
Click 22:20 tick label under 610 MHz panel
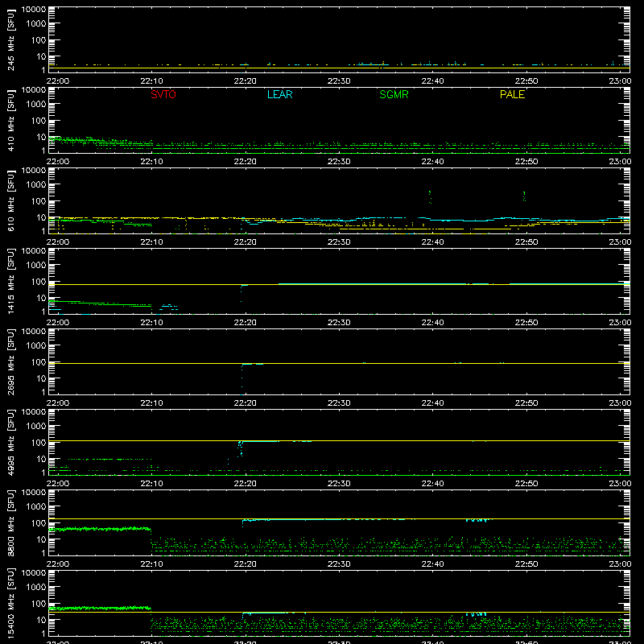246,242
